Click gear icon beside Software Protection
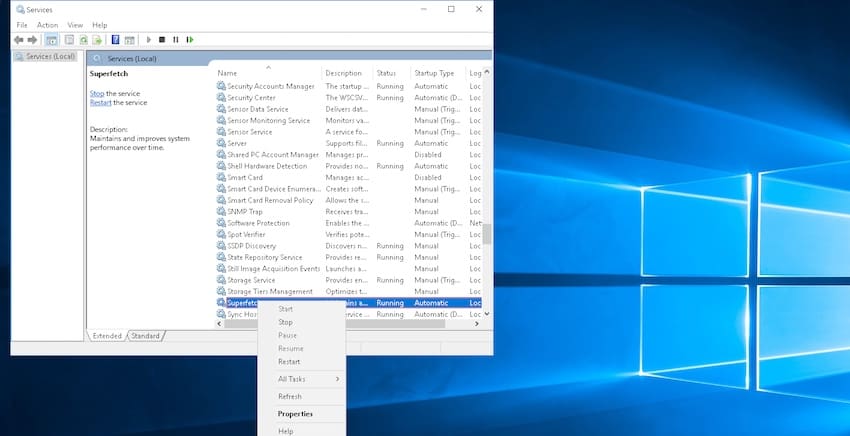This screenshot has width=850, height=436. click(x=221, y=222)
